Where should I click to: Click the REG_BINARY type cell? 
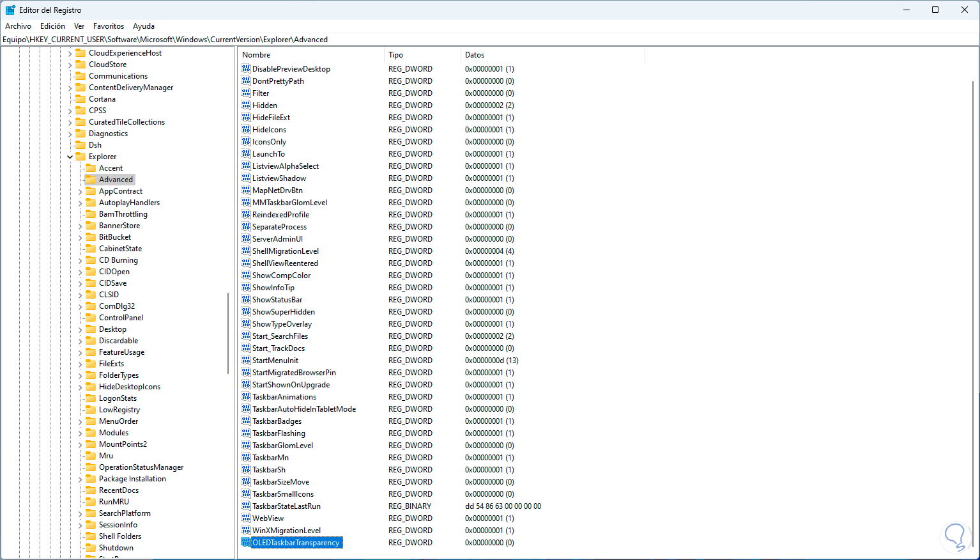click(410, 506)
